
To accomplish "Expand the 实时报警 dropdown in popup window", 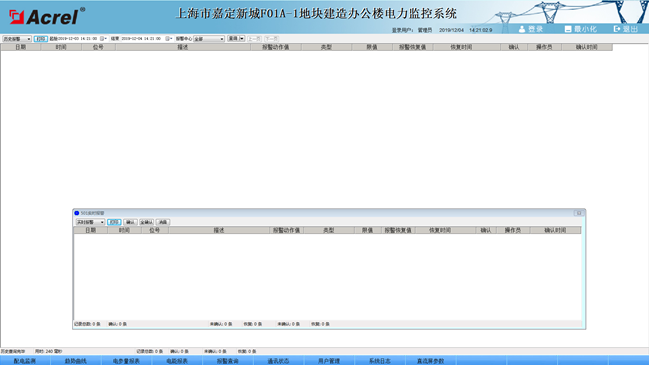I will (x=90, y=222).
